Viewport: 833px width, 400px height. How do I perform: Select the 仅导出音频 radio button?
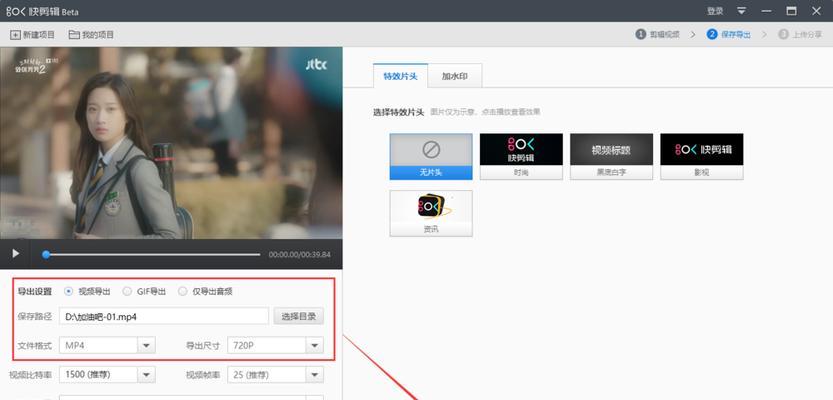tap(183, 291)
